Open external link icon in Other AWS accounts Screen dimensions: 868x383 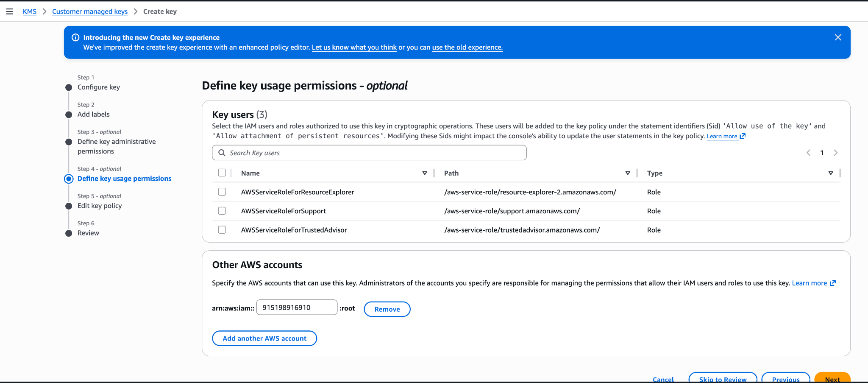(833, 283)
